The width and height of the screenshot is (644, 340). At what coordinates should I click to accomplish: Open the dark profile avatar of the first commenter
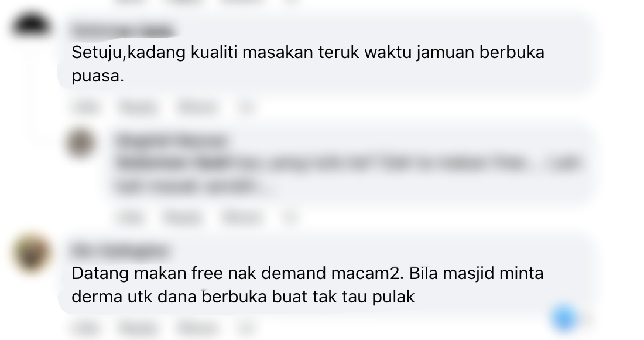point(31,25)
